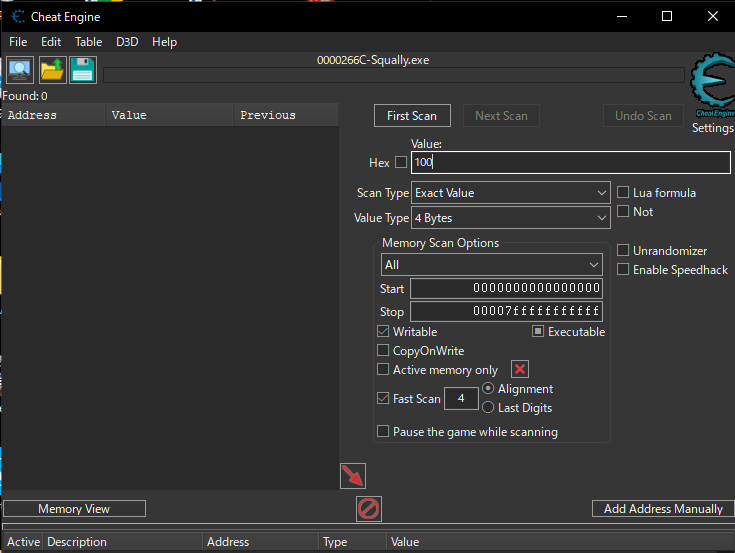Open the Help menu
The height and width of the screenshot is (553, 735).
coord(165,42)
